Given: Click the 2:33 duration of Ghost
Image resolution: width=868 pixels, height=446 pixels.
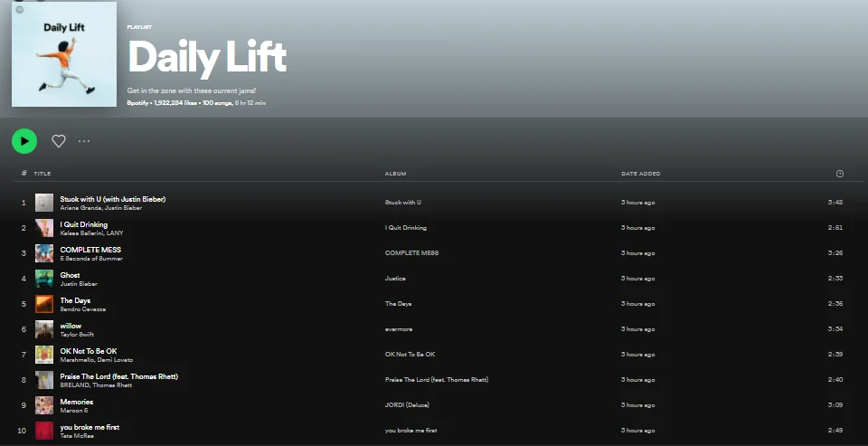Looking at the screenshot, I should coord(835,278).
